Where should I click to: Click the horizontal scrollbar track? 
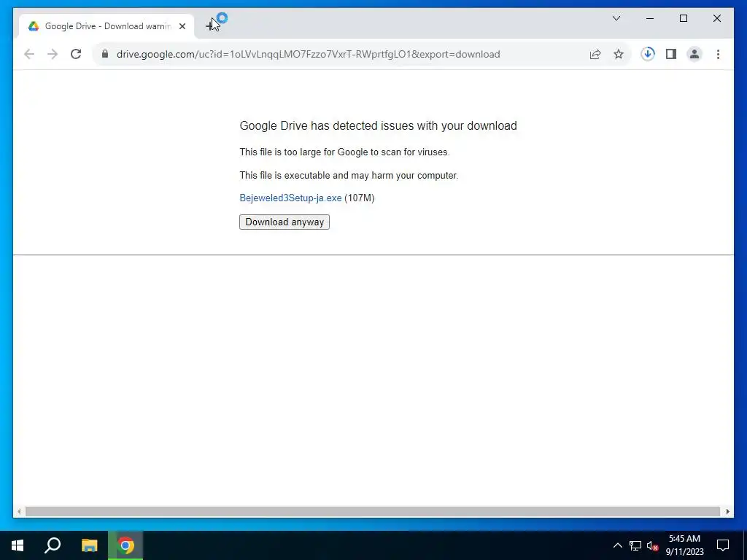click(373, 511)
